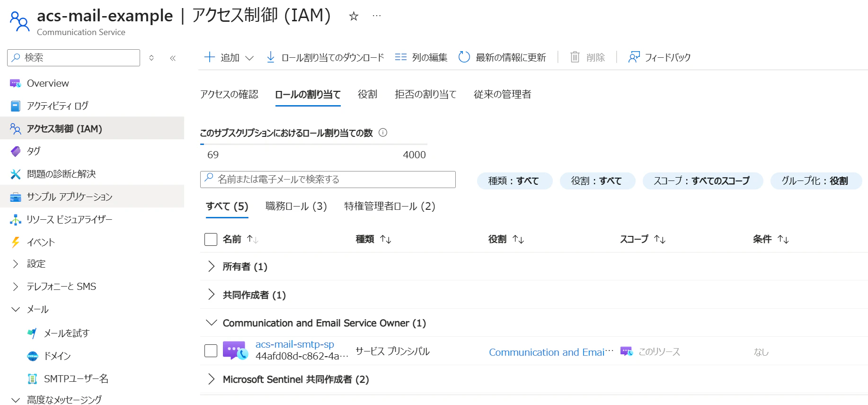This screenshot has height=405, width=868.
Task: Switch to 役割 tab
Action: pyautogui.click(x=367, y=94)
